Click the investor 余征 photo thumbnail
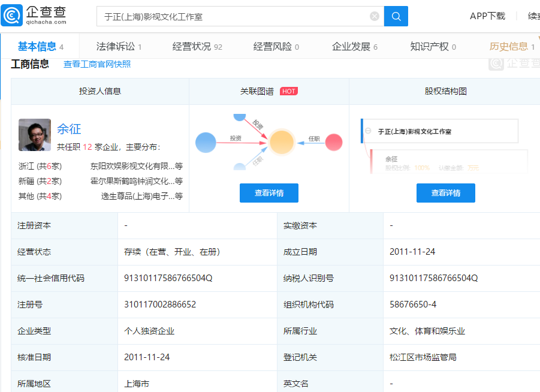Viewport: 540px width, 392px height. [x=35, y=135]
